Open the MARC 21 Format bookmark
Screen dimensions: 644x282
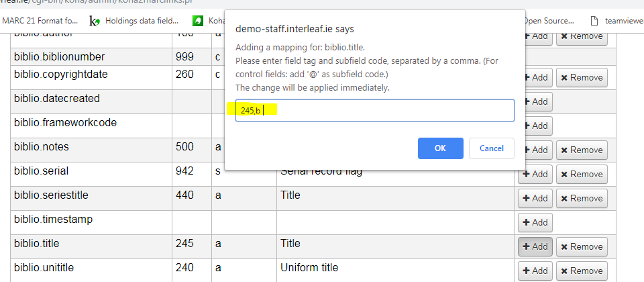[x=40, y=21]
